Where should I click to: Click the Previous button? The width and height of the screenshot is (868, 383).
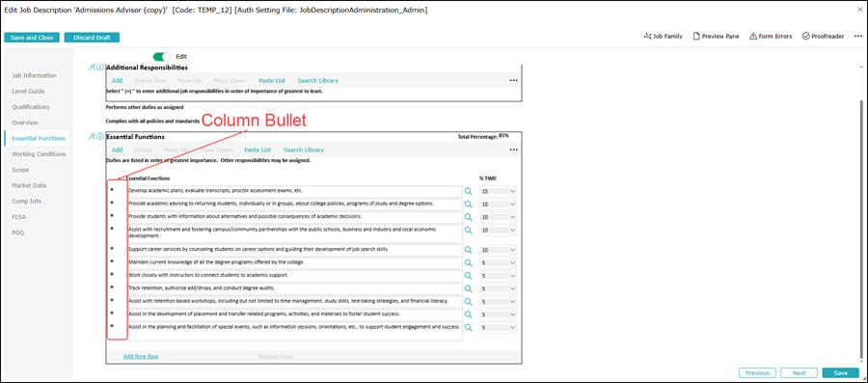point(757,373)
